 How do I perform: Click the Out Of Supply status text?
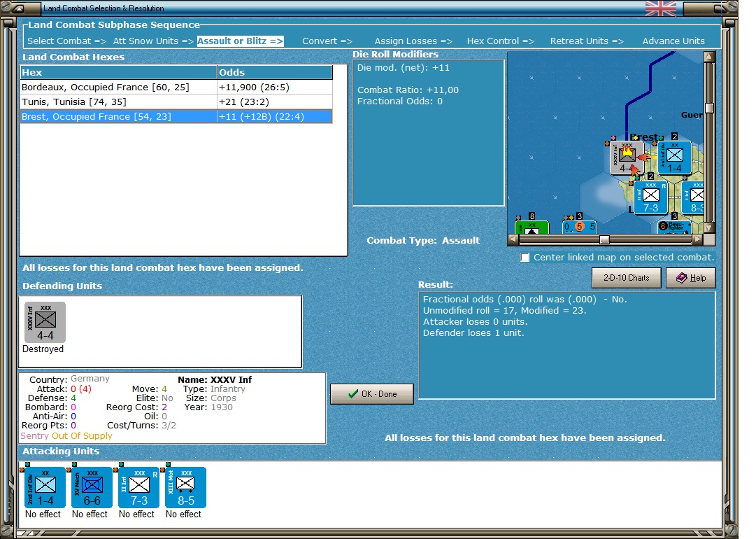click(x=82, y=435)
